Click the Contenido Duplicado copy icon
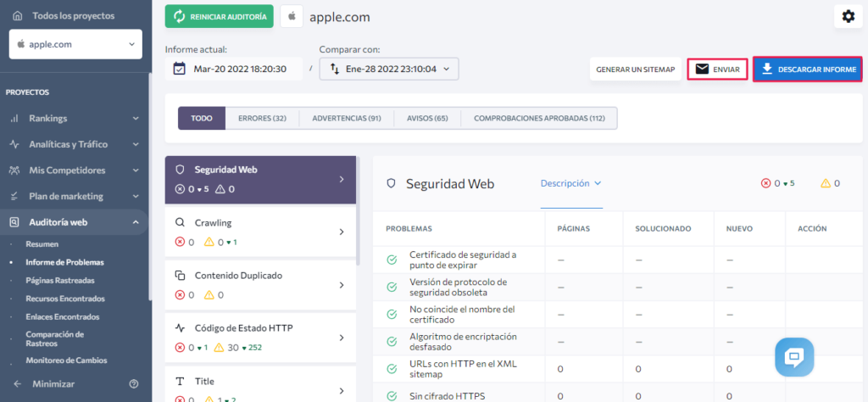Image resolution: width=868 pixels, height=402 pixels. click(180, 275)
